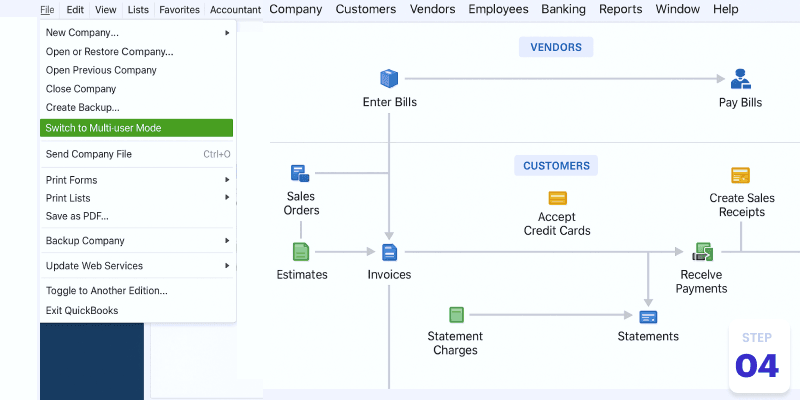
Task: Expand the Backup Company submenu
Action: (136, 240)
